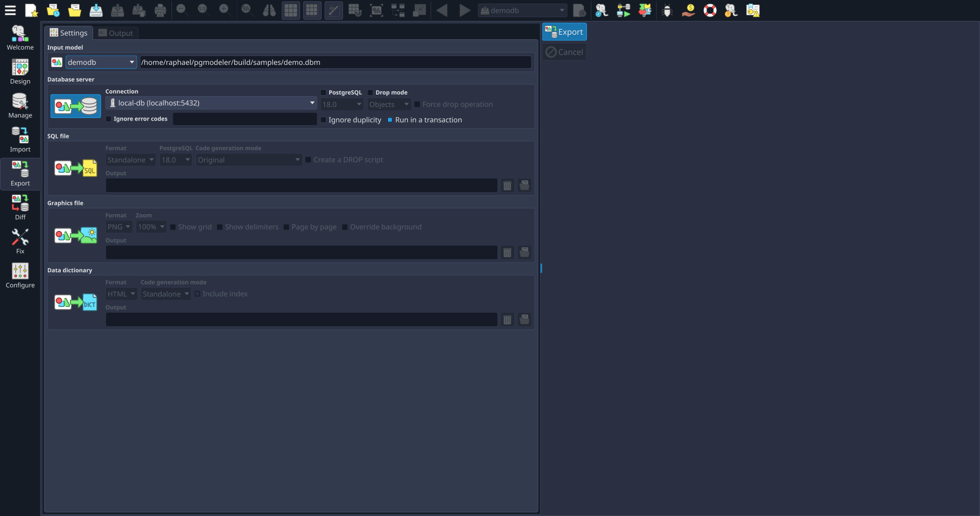The height and width of the screenshot is (516, 980).
Task: Select the Diff tool in the sidebar
Action: click(20, 207)
